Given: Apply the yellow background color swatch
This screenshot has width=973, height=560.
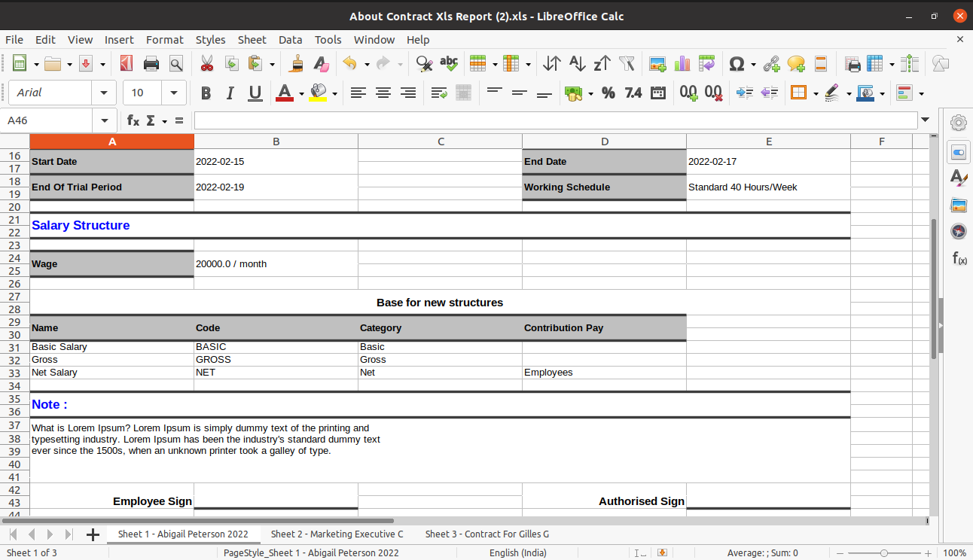Looking at the screenshot, I should 317,93.
